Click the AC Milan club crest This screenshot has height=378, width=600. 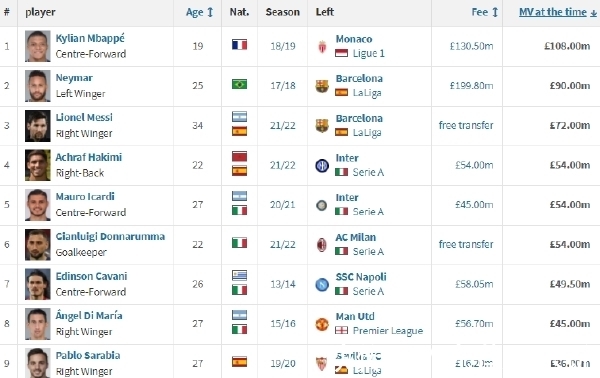pyautogui.click(x=322, y=244)
